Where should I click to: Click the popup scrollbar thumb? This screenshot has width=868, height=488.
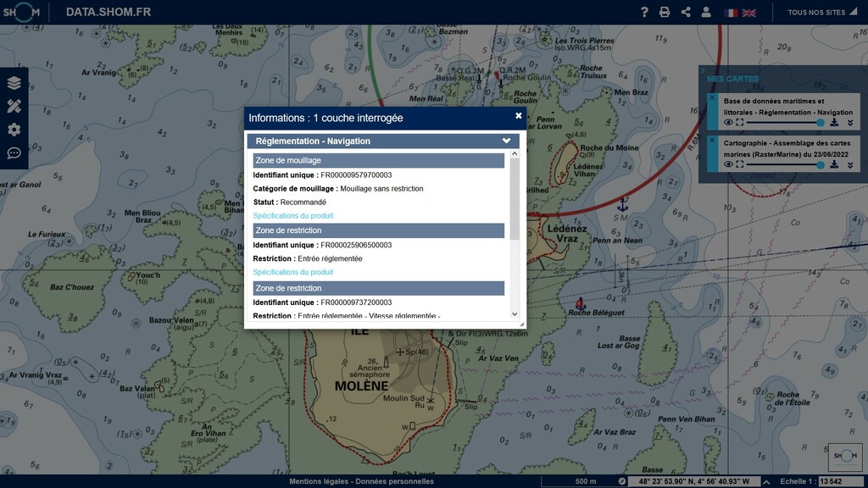[515, 199]
